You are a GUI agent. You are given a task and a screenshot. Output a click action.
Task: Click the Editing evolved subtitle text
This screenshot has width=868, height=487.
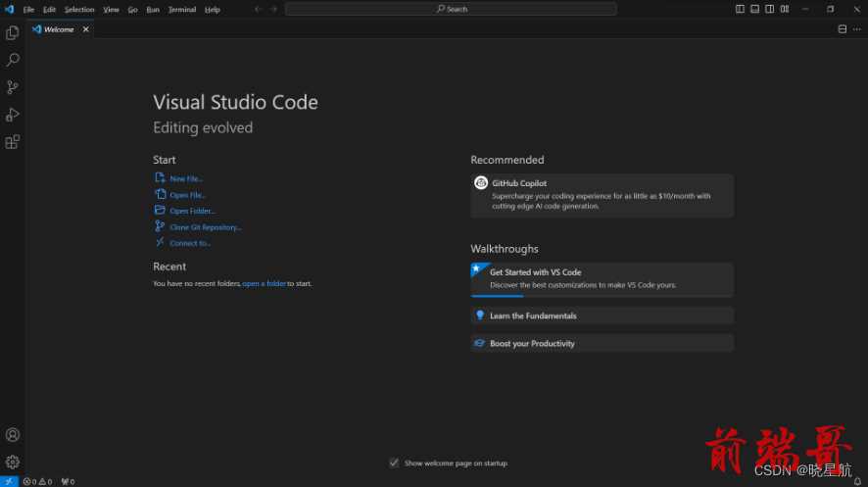tap(203, 127)
